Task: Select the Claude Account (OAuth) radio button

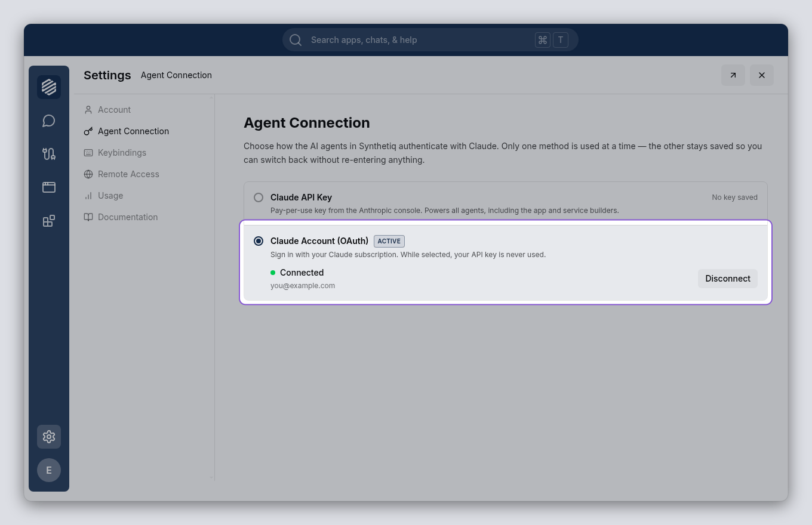Action: click(x=259, y=241)
